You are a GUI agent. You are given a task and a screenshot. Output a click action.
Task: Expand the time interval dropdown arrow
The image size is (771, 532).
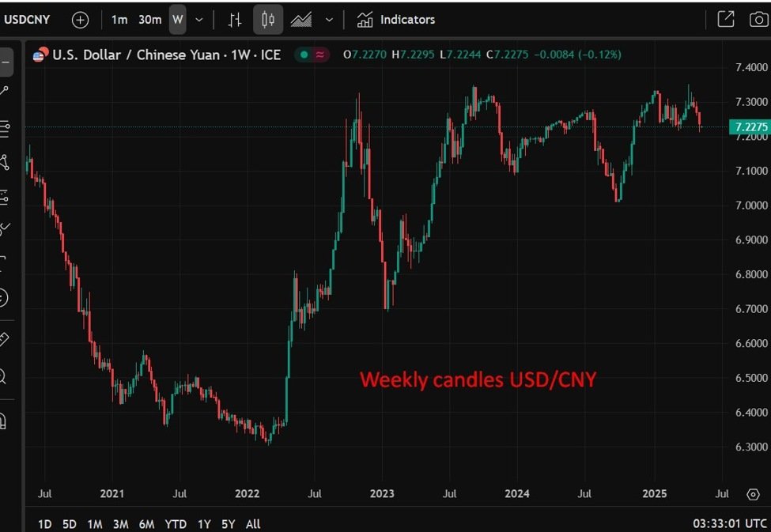[x=199, y=20]
